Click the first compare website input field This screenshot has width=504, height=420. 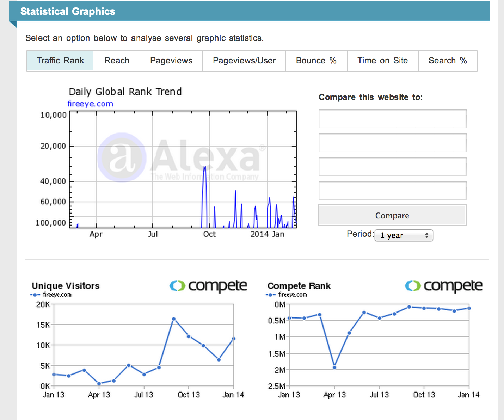tap(392, 119)
